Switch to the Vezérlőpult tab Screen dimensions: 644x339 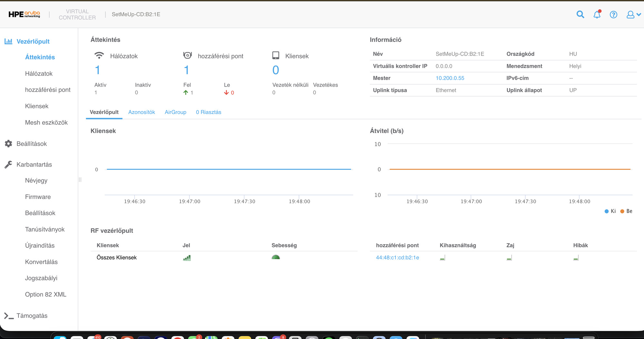tap(104, 112)
